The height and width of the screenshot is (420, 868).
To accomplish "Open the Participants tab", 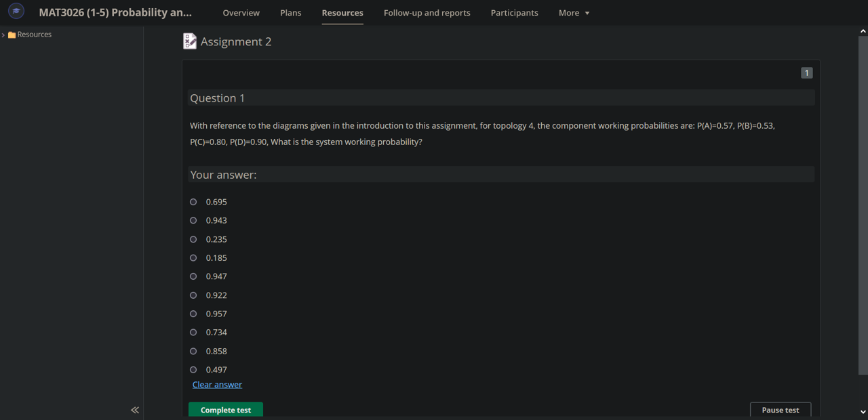I will 514,13.
